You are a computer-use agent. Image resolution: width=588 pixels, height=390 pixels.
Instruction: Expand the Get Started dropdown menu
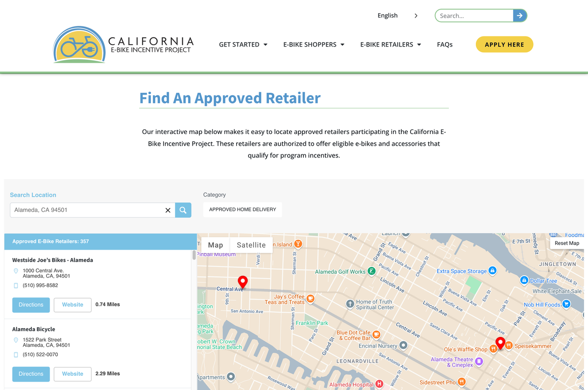coord(243,45)
